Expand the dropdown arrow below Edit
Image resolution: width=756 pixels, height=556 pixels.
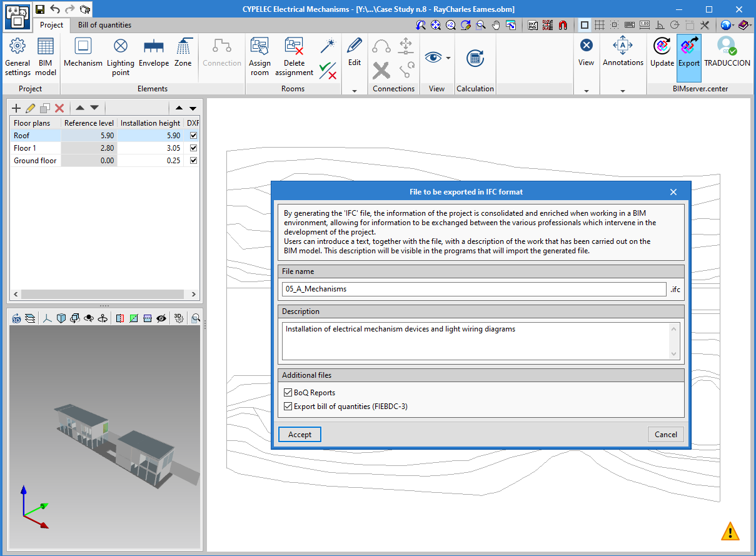tap(355, 91)
